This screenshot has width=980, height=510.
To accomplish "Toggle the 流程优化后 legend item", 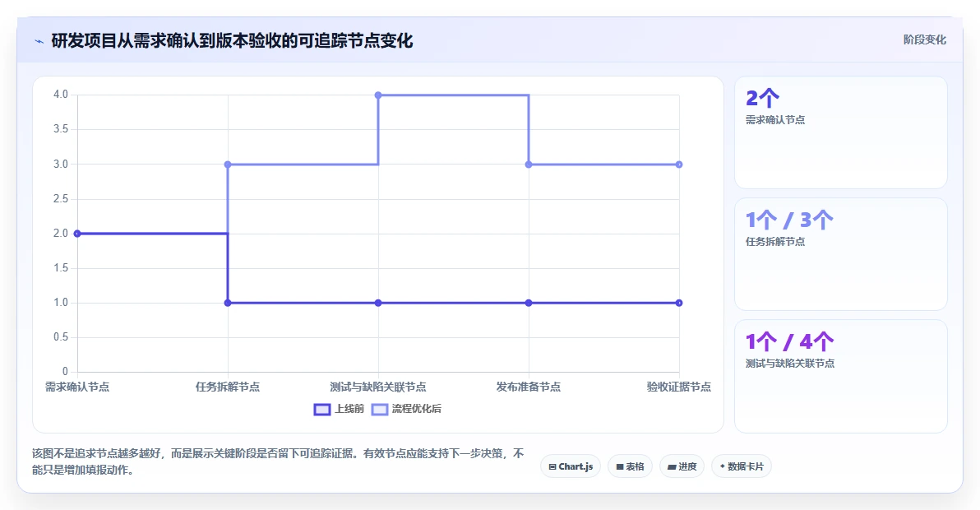I will (407, 409).
